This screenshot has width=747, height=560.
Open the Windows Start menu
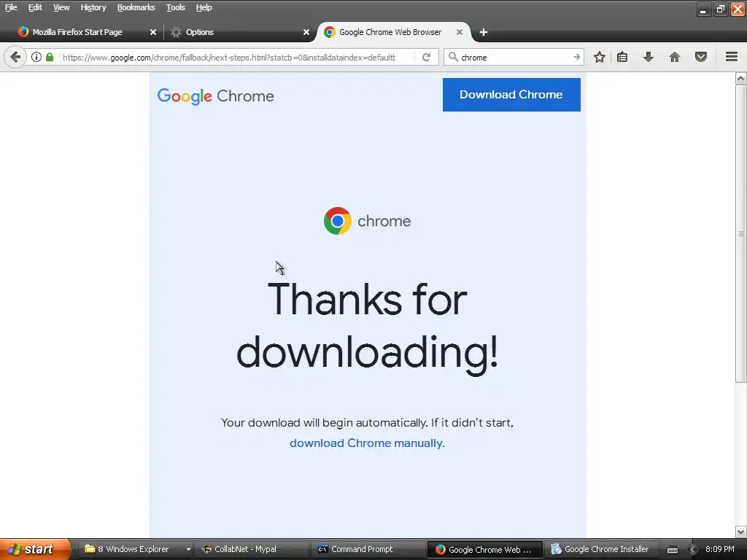tap(35, 549)
